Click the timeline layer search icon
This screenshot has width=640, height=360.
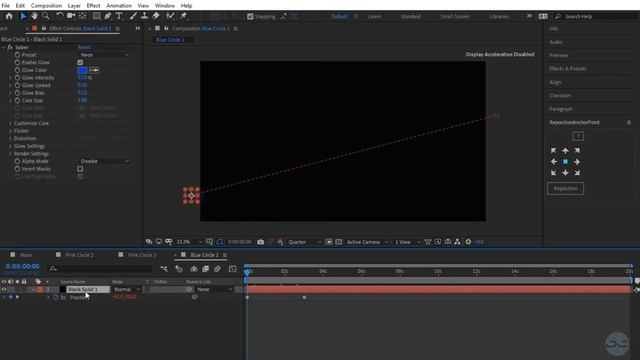pos(53,269)
